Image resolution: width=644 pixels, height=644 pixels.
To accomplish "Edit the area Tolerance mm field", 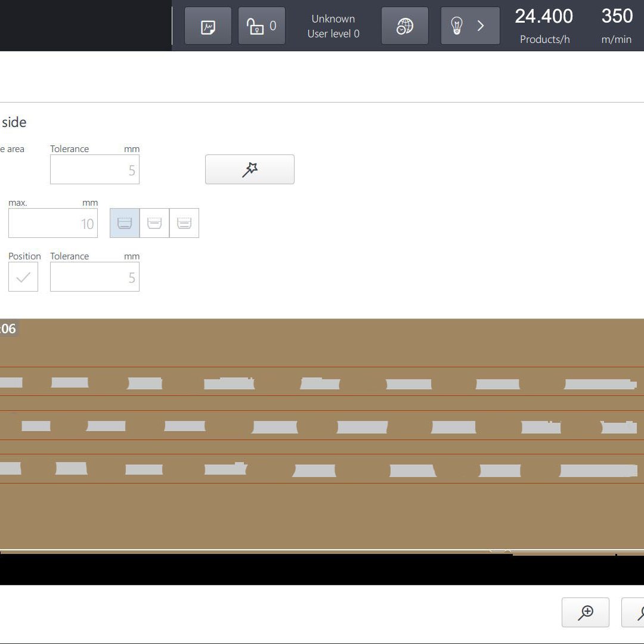I will [x=95, y=169].
